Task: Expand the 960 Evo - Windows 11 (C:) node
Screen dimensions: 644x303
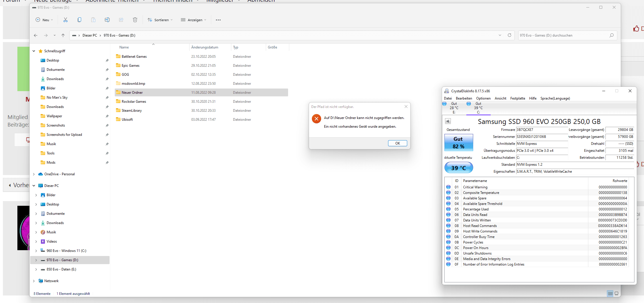Action: [36, 251]
